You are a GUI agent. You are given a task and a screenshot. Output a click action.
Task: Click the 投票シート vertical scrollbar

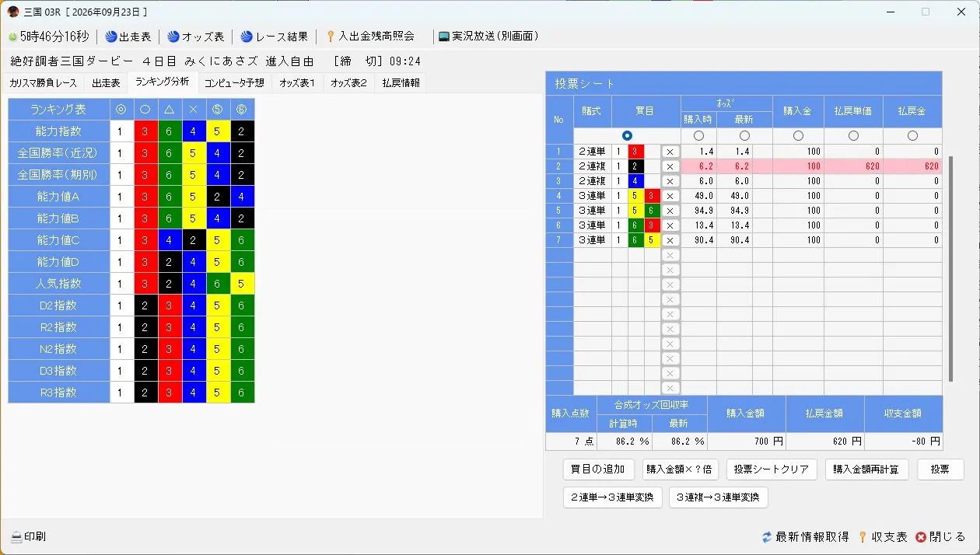point(950,268)
